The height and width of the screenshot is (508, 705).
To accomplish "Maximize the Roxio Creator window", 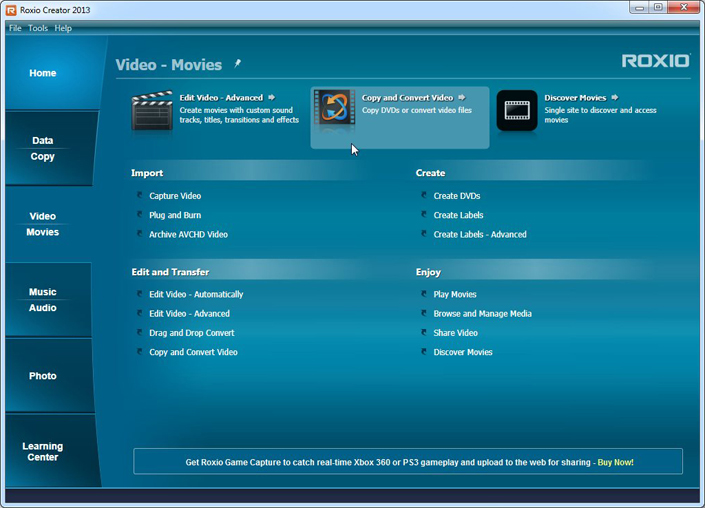I will [x=658, y=8].
